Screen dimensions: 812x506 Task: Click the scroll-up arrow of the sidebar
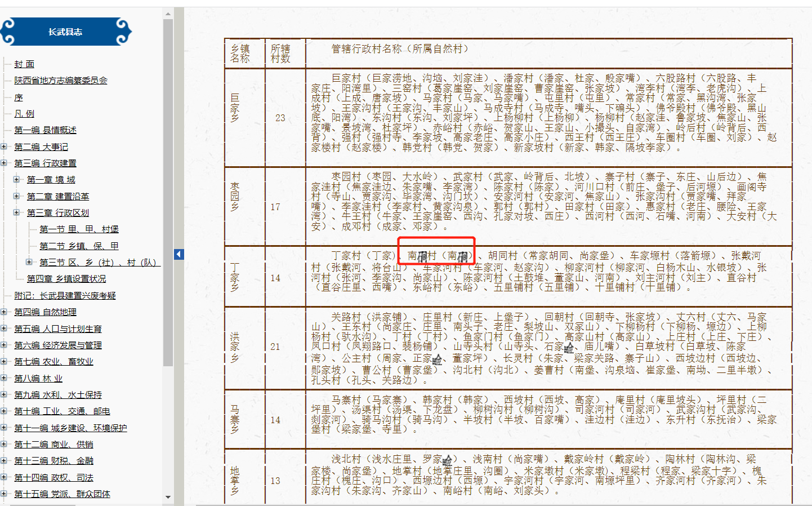[x=168, y=14]
